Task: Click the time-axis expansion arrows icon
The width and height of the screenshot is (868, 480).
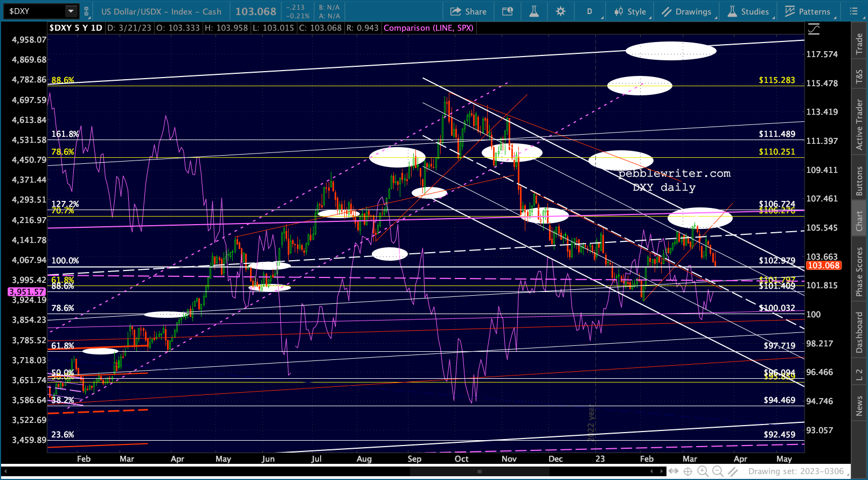Action: 673,471
